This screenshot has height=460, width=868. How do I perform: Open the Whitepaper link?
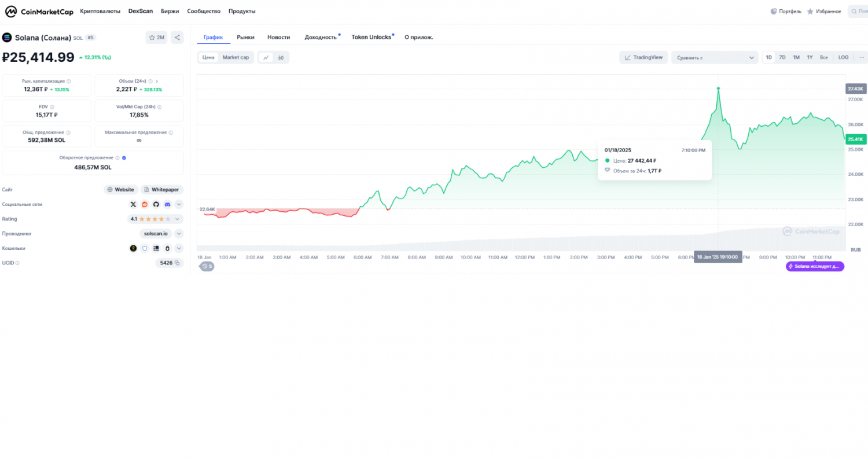[162, 190]
